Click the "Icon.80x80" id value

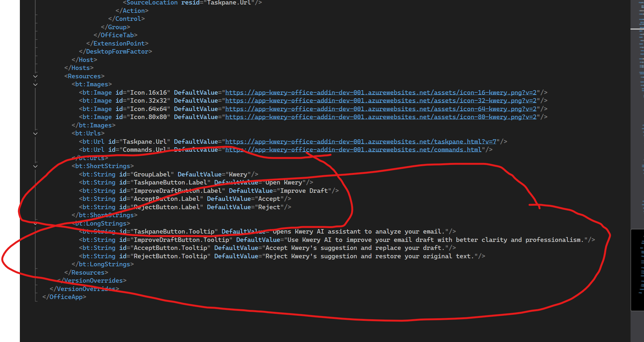coord(148,117)
